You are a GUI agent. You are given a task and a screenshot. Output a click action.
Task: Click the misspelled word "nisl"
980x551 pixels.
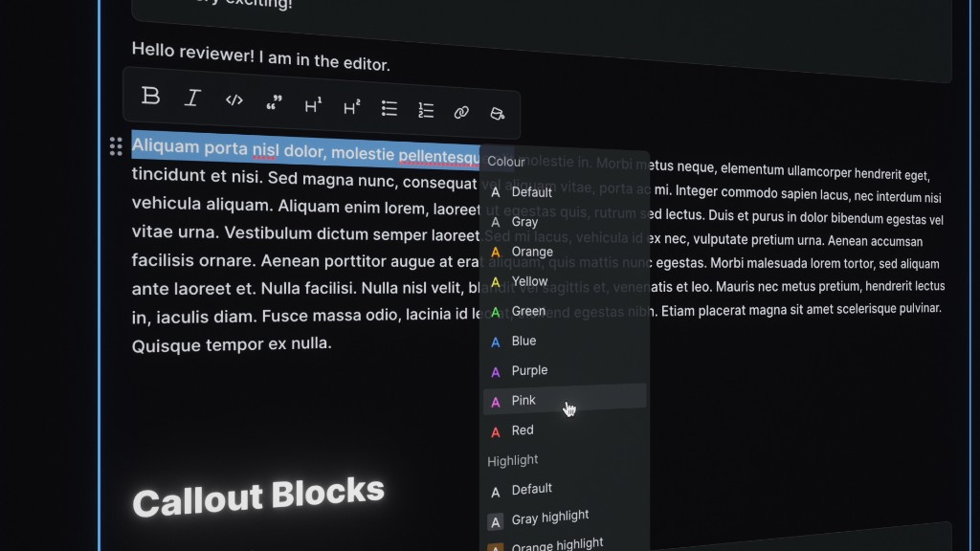264,150
